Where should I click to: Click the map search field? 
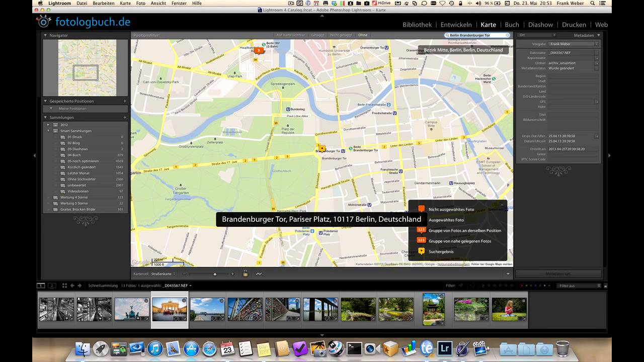tap(477, 35)
